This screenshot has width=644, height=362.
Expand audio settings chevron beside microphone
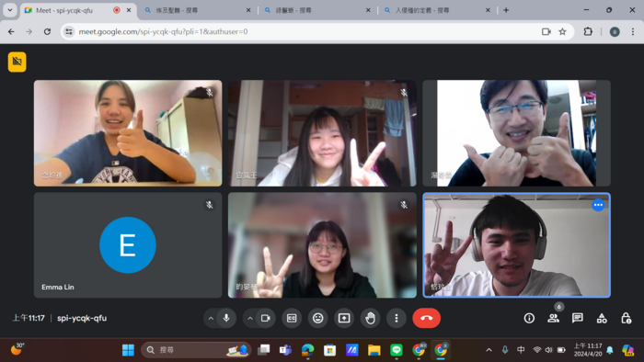(211, 318)
